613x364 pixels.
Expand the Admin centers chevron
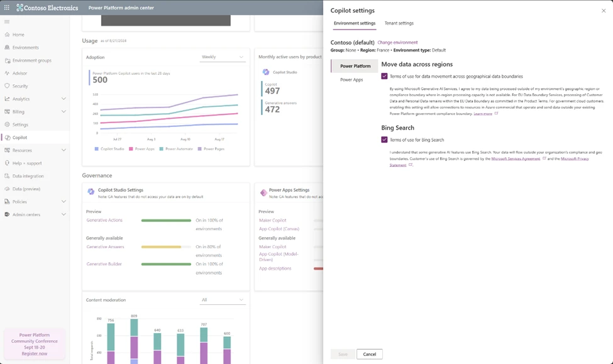64,214
